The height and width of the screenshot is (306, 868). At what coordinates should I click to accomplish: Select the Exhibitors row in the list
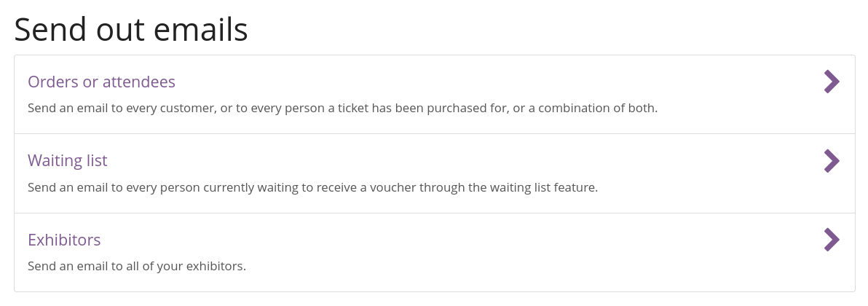(434, 252)
